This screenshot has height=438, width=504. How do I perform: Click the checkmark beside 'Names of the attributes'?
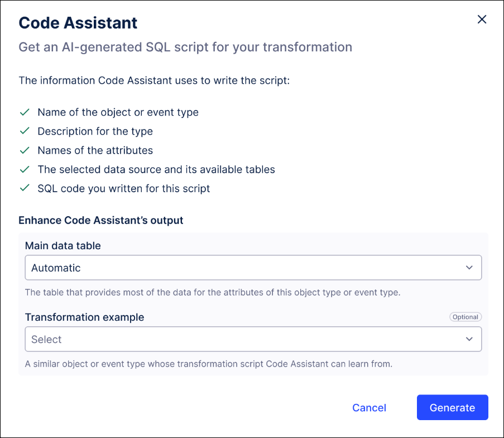coord(25,150)
